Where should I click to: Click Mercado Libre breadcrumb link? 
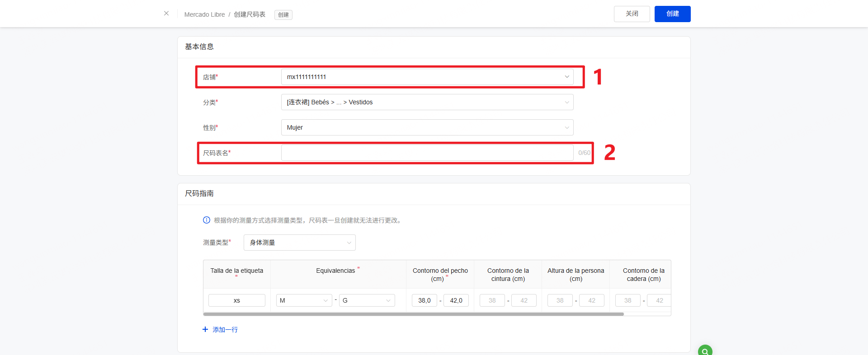[x=204, y=14]
